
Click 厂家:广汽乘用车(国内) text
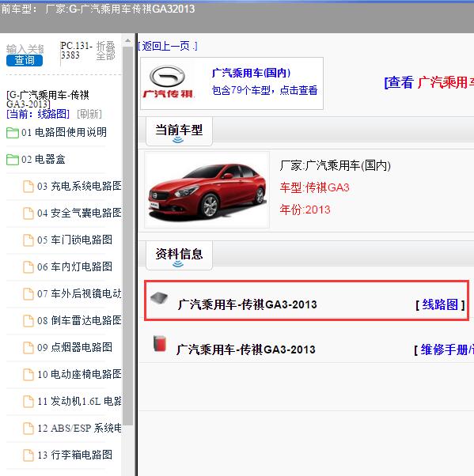click(x=335, y=166)
